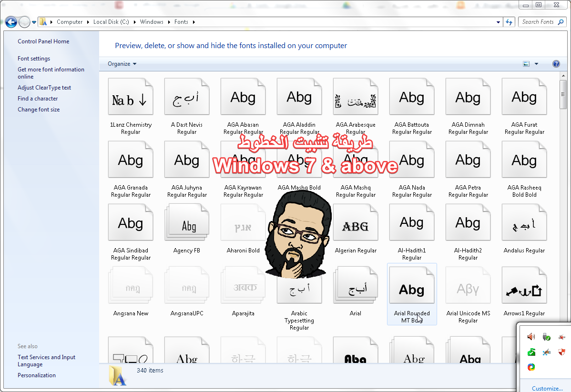Open the address bar history dropdown
This screenshot has width=571, height=392.
[498, 22]
